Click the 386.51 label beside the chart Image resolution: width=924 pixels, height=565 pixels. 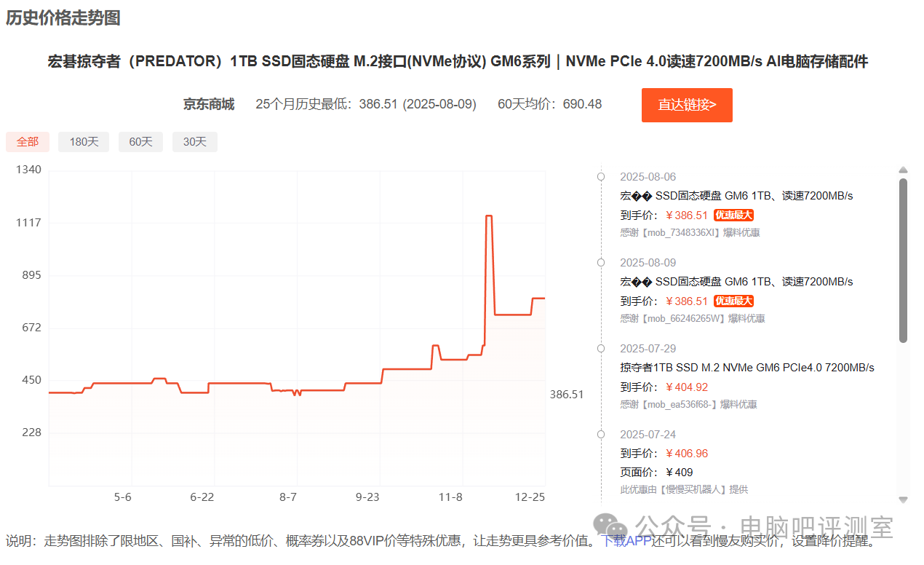click(x=567, y=395)
